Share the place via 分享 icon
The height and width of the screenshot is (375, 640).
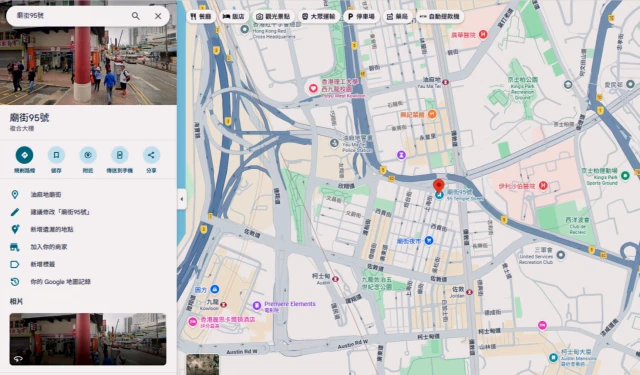pyautogui.click(x=151, y=155)
